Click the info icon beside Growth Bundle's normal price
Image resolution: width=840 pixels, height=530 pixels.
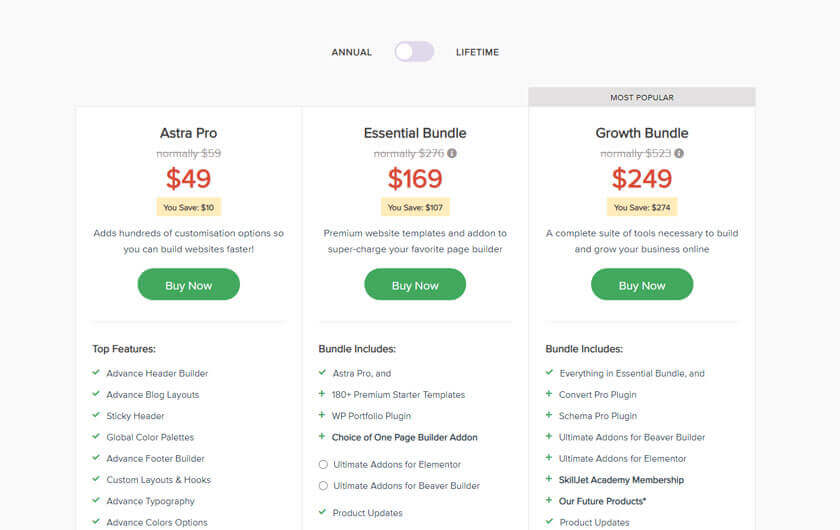click(679, 153)
